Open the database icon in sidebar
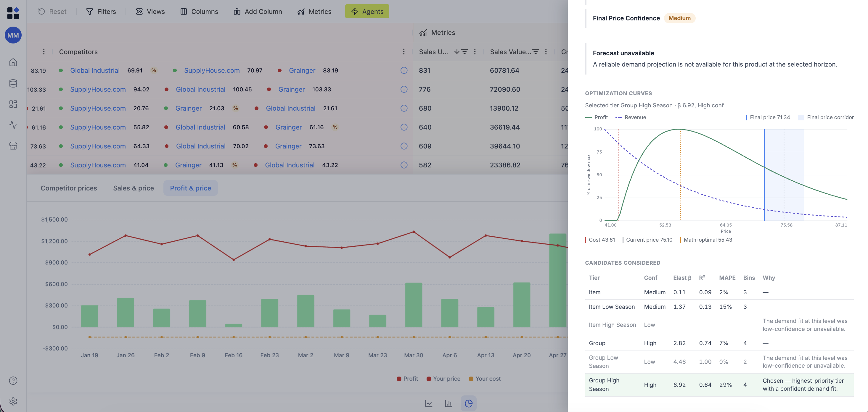The width and height of the screenshot is (868, 412). click(13, 83)
